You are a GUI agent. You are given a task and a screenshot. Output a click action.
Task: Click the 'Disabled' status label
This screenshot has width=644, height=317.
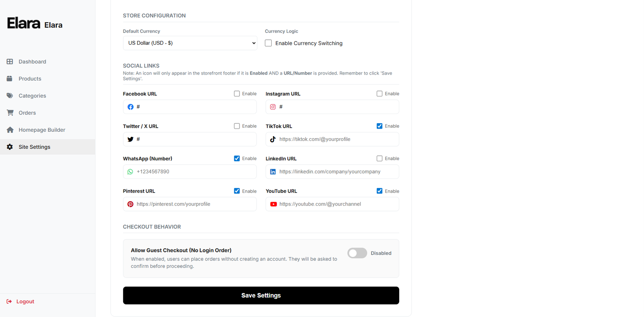pyautogui.click(x=381, y=253)
